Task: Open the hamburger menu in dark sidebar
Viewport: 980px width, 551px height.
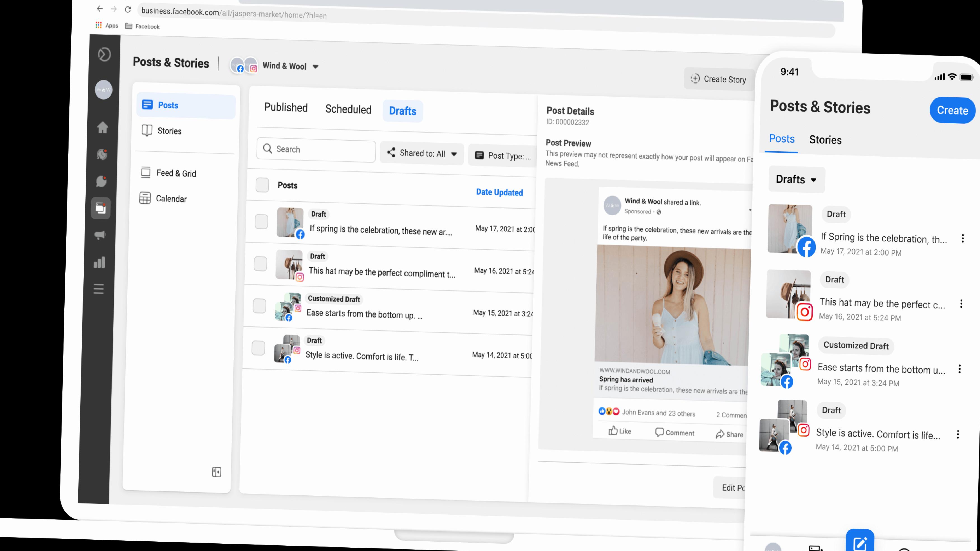Action: 99,289
